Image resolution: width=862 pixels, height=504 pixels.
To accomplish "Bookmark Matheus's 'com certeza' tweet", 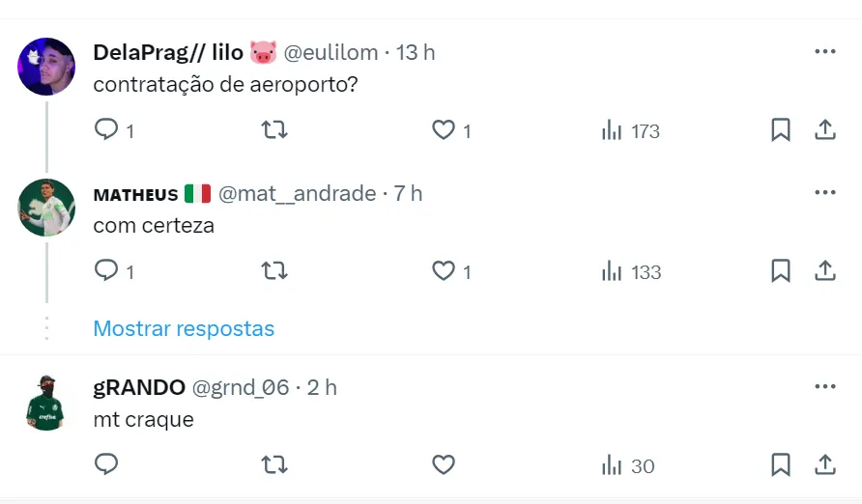I will coord(781,271).
